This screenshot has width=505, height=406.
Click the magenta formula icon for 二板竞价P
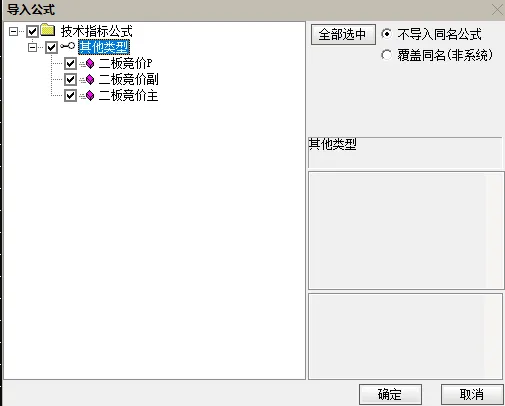click(89, 63)
